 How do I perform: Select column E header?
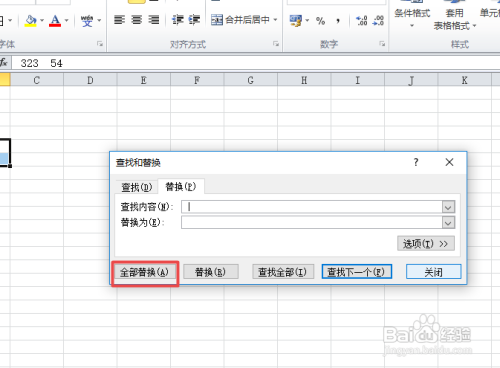(x=144, y=80)
